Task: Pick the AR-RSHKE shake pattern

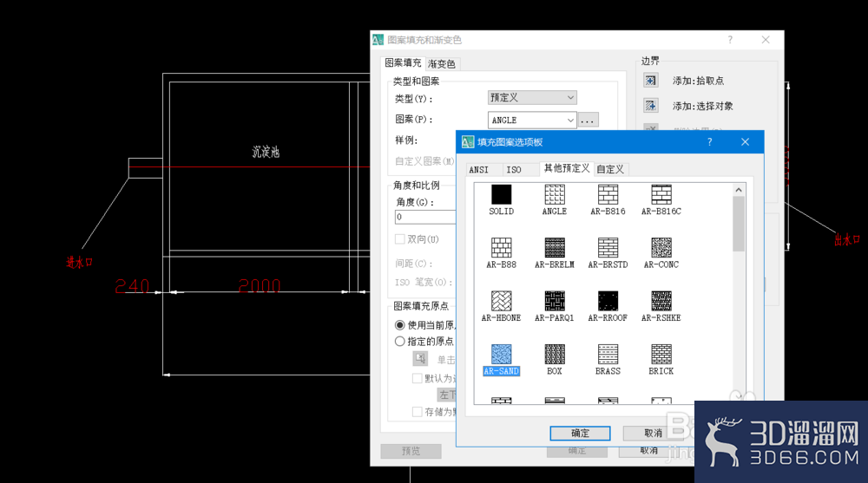Action: 661,301
